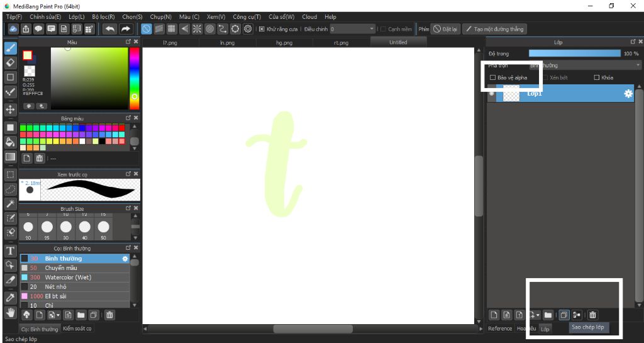This screenshot has height=343, width=644.
Task: Pick the Eyedropper tool
Action: (10, 298)
